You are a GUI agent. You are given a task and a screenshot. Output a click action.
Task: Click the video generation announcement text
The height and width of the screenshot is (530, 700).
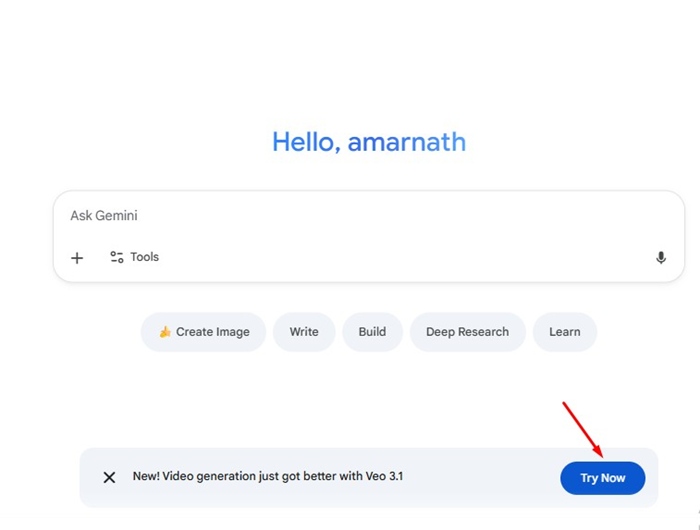tap(267, 477)
